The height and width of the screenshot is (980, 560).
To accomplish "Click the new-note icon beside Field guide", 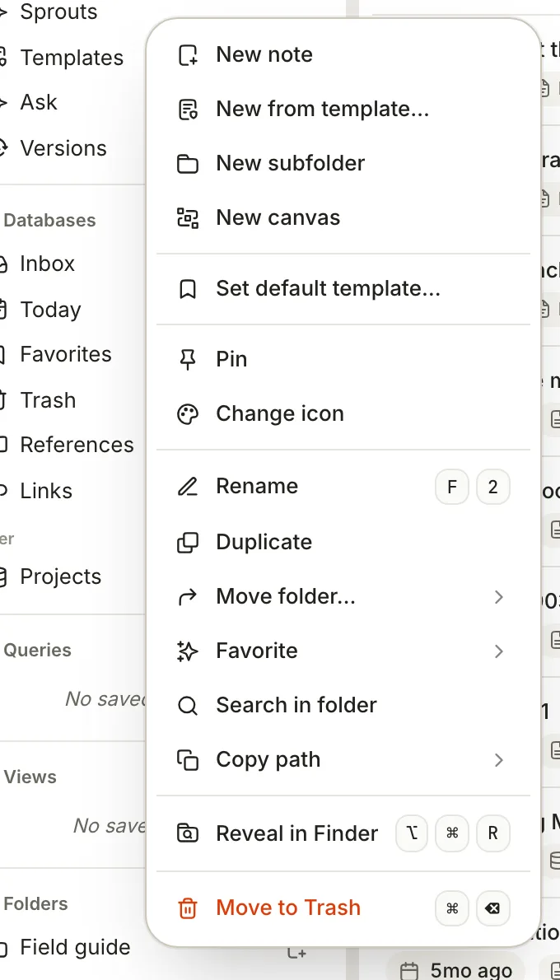I will point(296,953).
